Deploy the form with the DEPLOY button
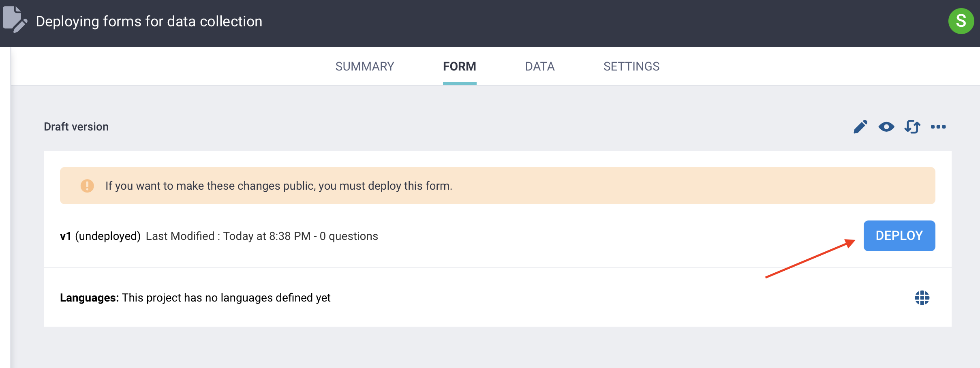 (899, 235)
